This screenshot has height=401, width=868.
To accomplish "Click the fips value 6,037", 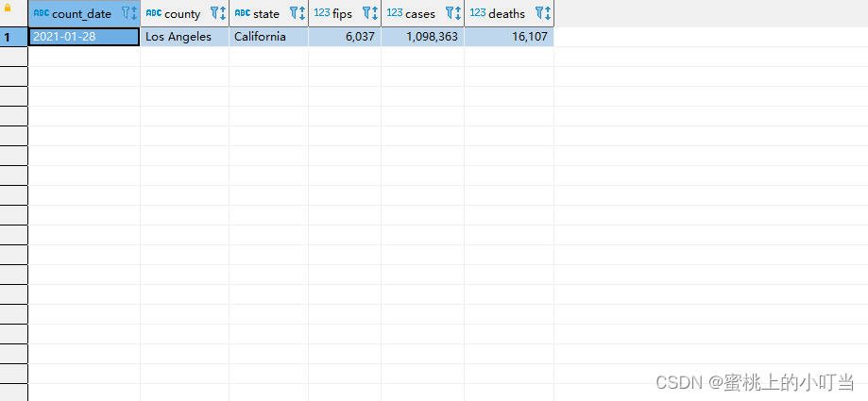I will 345,37.
